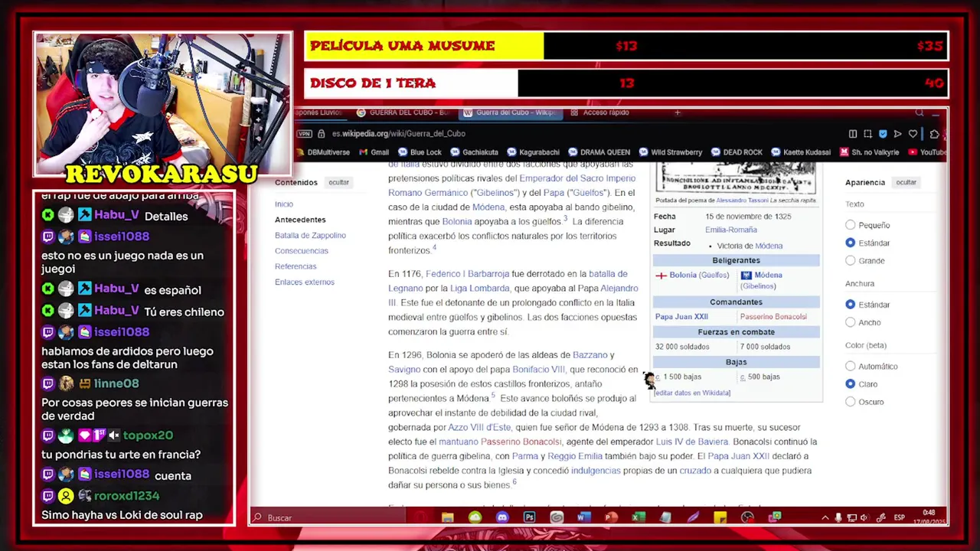Click the heart bookmark icon in address bar
This screenshot has height=551, width=980.
click(x=913, y=134)
